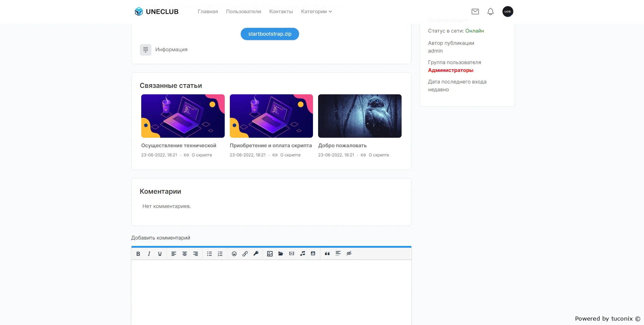This screenshot has height=325, width=644.
Task: Insert a quote block
Action: click(327, 254)
